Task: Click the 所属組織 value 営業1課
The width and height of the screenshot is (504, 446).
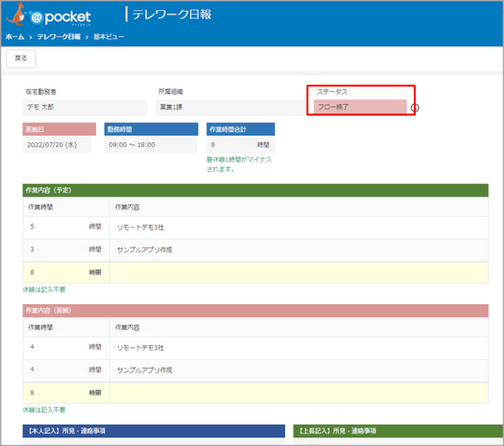Action: point(230,107)
